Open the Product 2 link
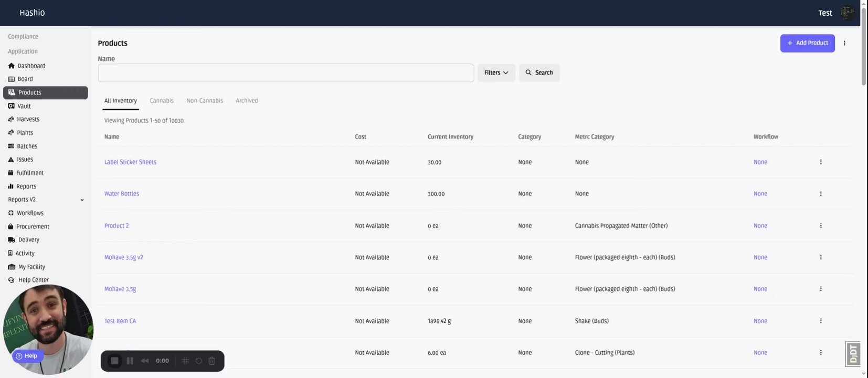Viewport: 868px width, 378px height. pos(117,226)
